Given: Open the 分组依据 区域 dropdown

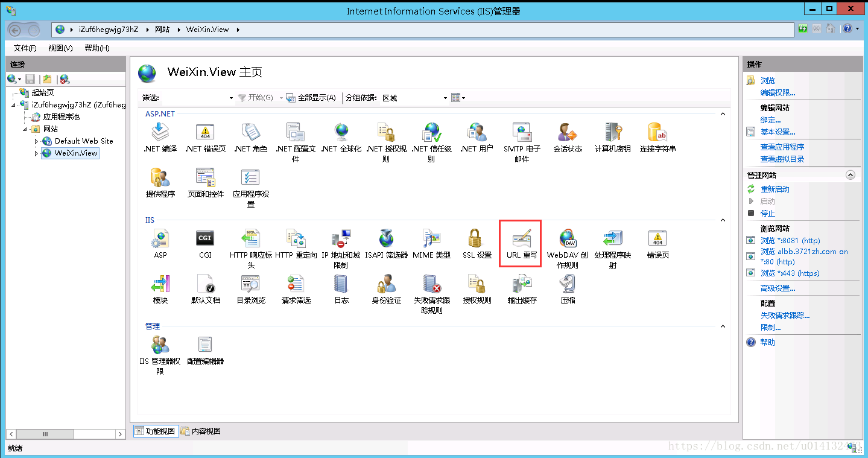Looking at the screenshot, I should pyautogui.click(x=415, y=98).
